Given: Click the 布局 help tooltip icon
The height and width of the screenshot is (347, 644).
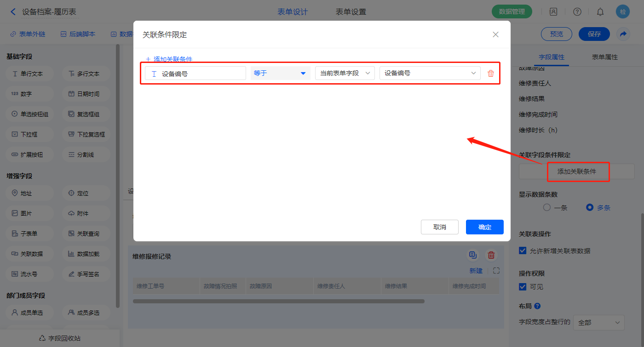Looking at the screenshot, I should [537, 306].
